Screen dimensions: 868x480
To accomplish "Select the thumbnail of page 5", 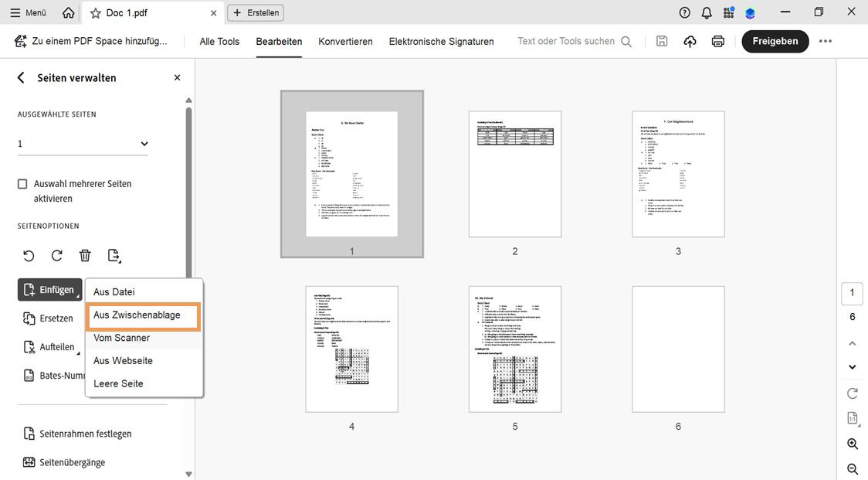I will pos(515,349).
